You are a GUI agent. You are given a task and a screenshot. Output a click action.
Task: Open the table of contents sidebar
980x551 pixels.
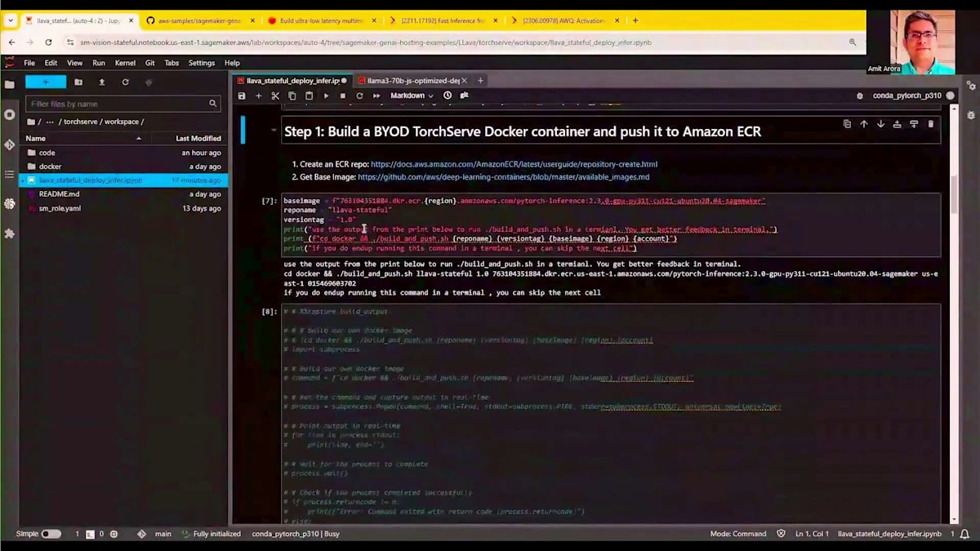pos(10,174)
